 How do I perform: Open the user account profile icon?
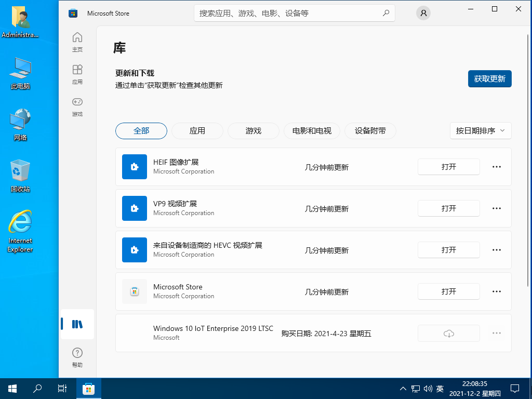pyautogui.click(x=423, y=13)
